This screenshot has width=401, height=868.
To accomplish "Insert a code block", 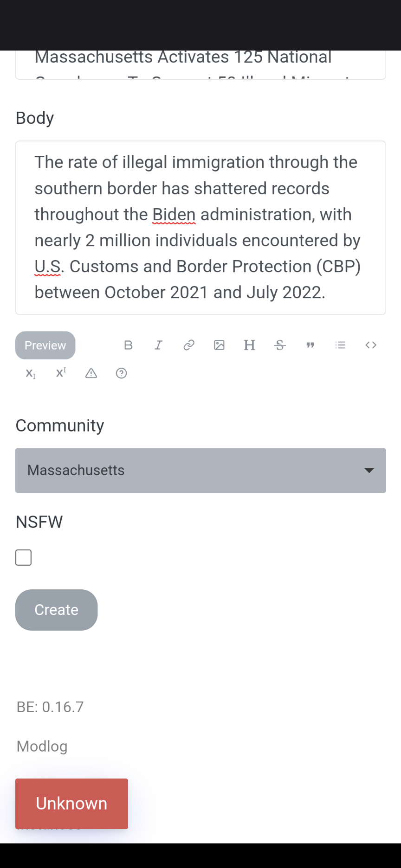I will 371,345.
